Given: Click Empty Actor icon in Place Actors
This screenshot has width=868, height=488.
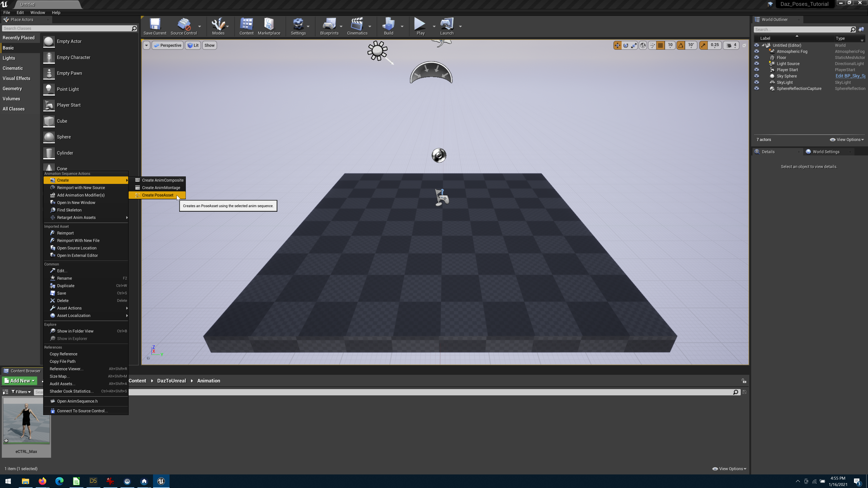Looking at the screenshot, I should pos(49,41).
